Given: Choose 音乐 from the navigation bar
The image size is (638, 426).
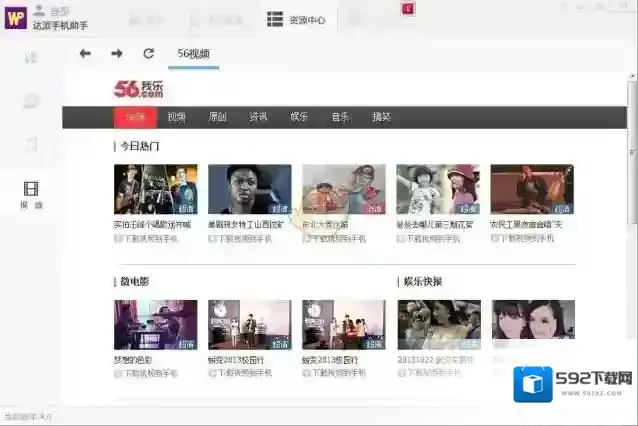Looking at the screenshot, I should (340, 117).
